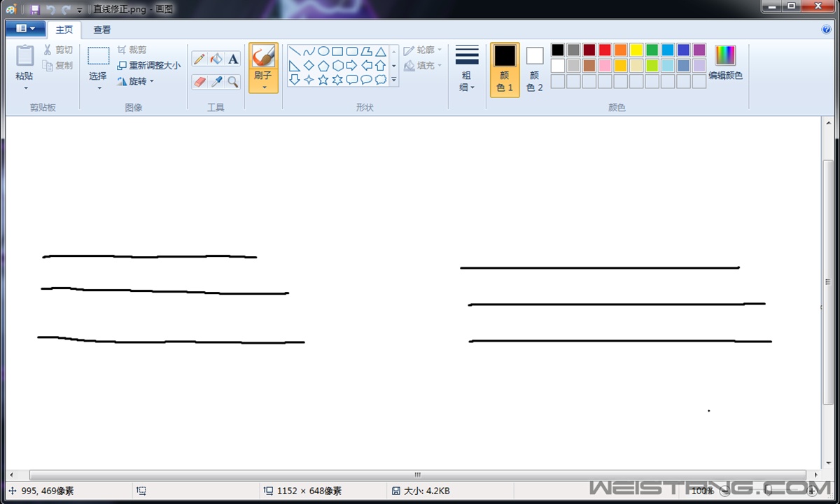
Task: Activate 颜色 2 (Color 2) selector
Action: [x=535, y=69]
